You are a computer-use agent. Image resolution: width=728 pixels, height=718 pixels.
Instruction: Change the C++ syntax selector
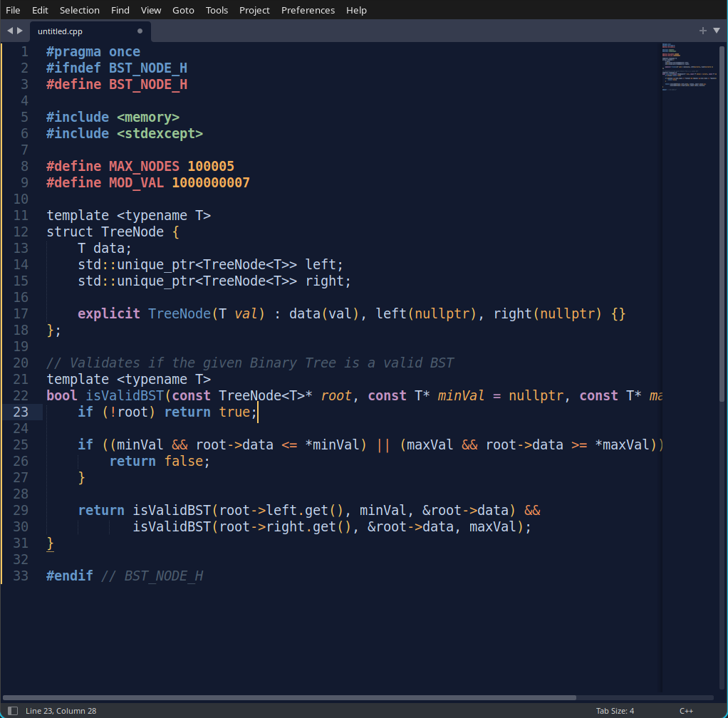(x=686, y=711)
